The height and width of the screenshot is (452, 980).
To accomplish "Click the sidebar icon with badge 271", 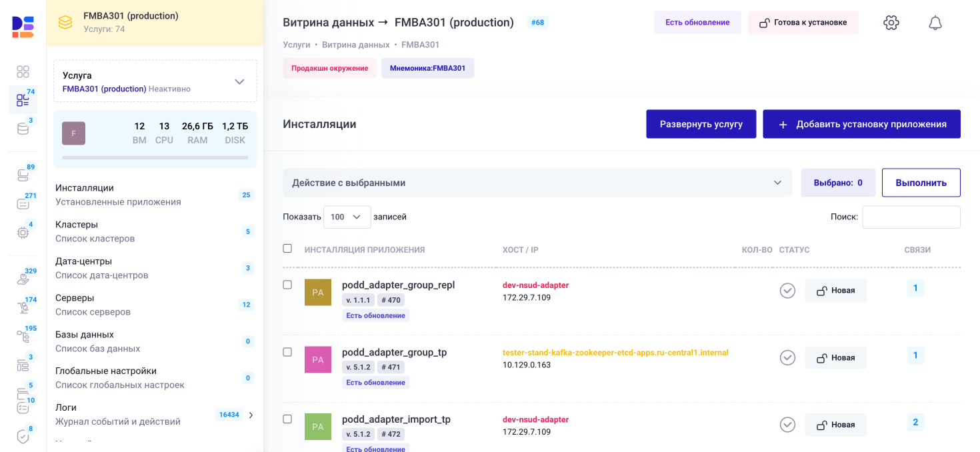I will (x=22, y=203).
